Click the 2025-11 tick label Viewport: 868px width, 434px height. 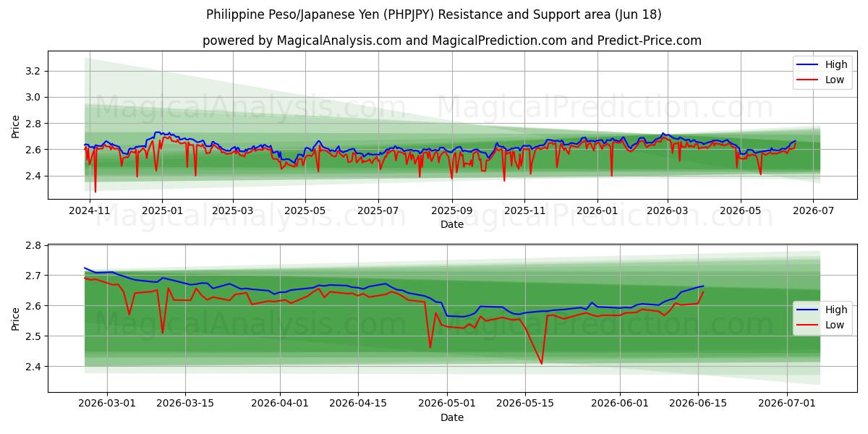coord(524,211)
